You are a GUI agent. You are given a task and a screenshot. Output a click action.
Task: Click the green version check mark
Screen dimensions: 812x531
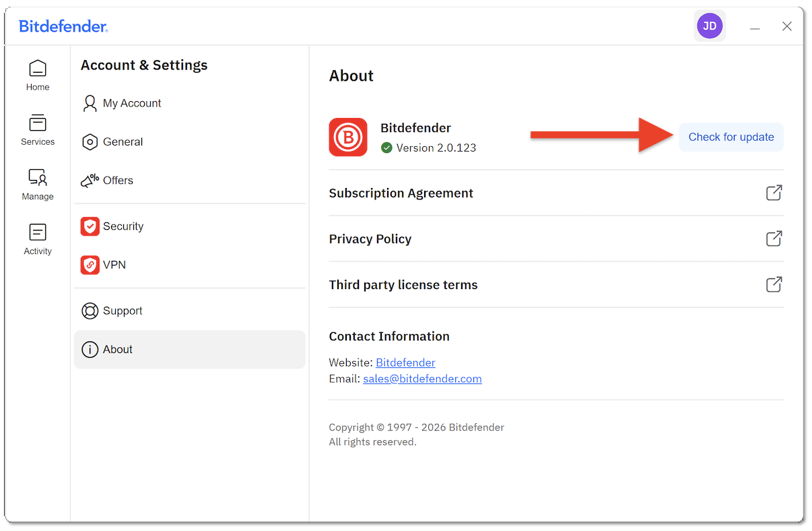coord(386,148)
